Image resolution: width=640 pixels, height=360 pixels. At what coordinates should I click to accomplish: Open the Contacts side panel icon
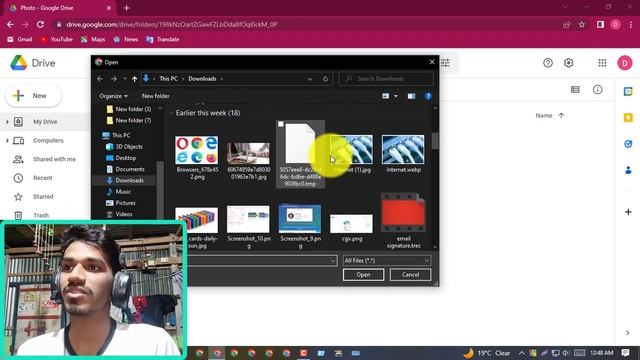pyautogui.click(x=628, y=170)
